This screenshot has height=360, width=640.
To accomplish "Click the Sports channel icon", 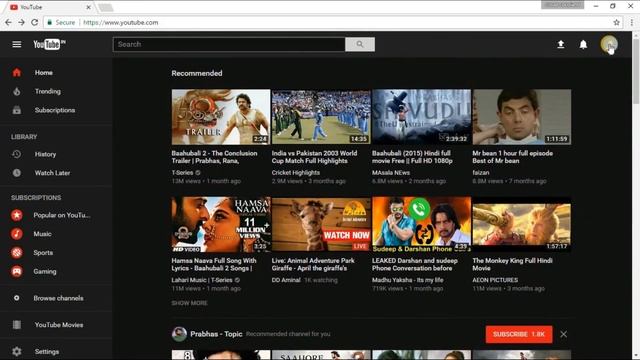I will coord(17,253).
